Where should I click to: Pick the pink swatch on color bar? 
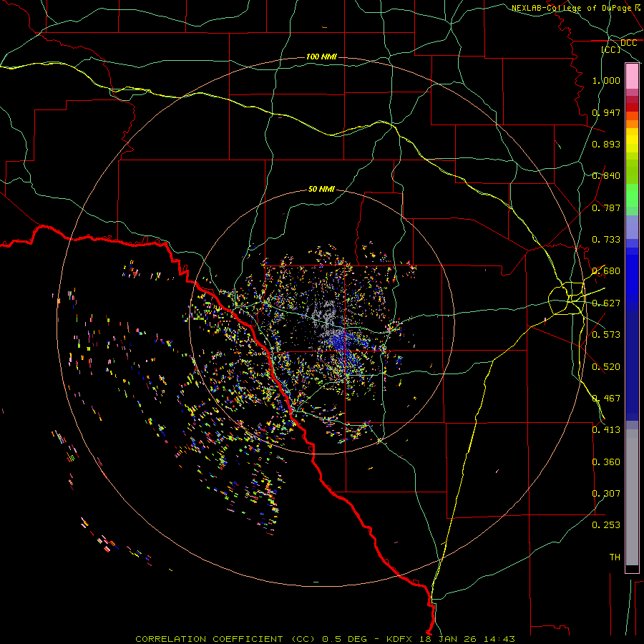click(x=632, y=77)
